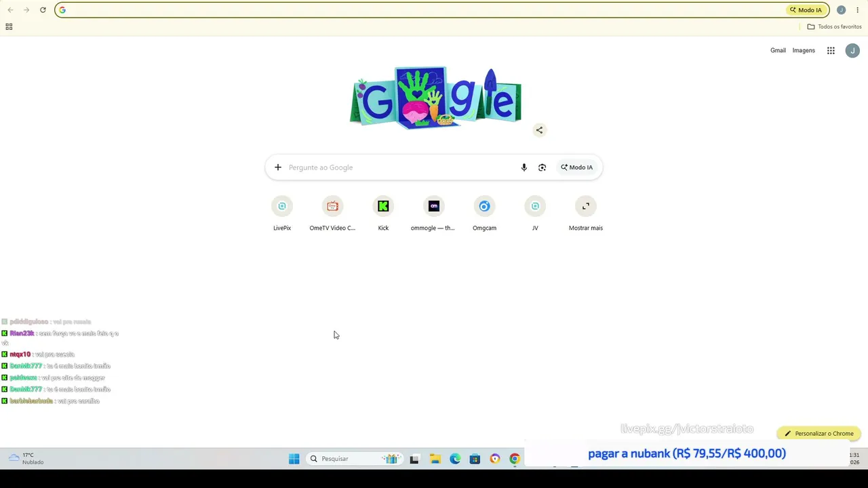The height and width of the screenshot is (488, 868).
Task: Open the OmeTV Video Chat shortcut
Action: pos(332,213)
